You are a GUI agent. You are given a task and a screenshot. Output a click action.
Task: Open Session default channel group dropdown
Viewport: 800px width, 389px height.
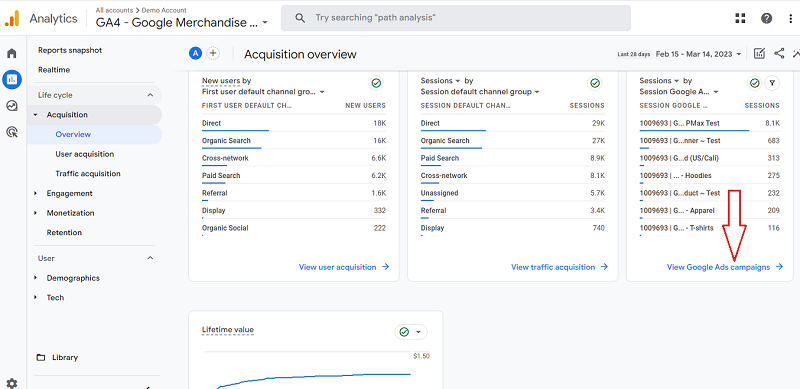[480, 92]
